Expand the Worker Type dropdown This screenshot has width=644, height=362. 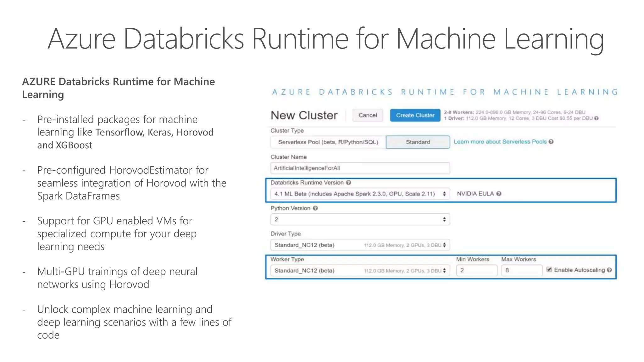coord(360,271)
